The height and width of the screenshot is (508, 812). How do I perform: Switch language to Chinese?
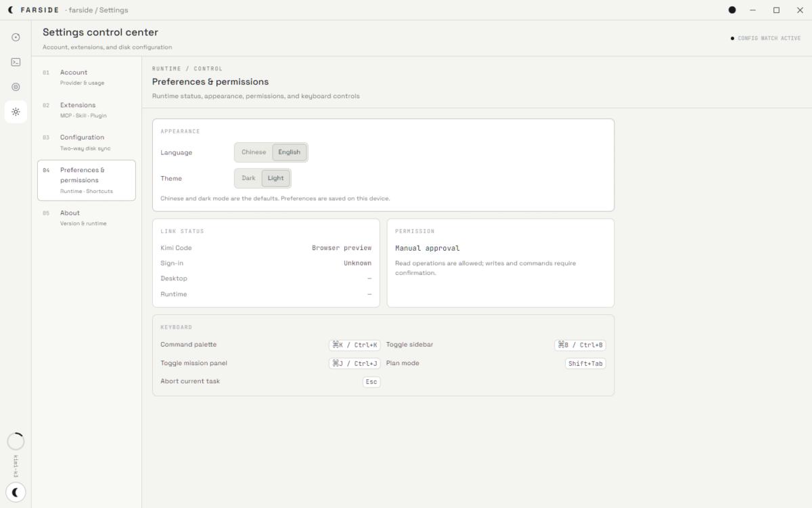[x=254, y=152]
